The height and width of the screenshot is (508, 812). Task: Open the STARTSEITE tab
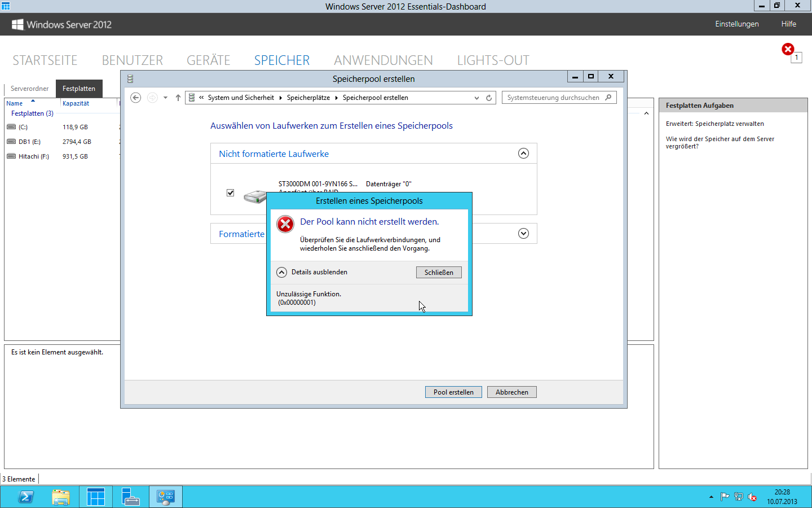pyautogui.click(x=45, y=60)
